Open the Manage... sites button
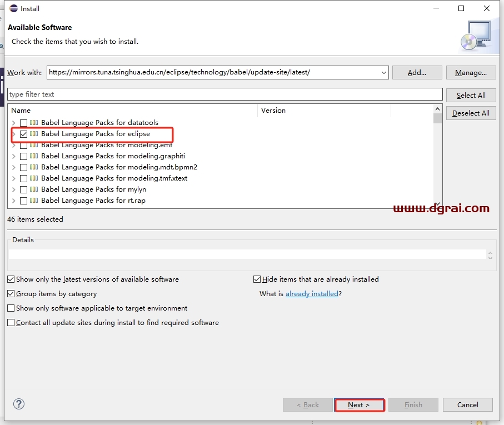The image size is (504, 425). pyautogui.click(x=471, y=73)
